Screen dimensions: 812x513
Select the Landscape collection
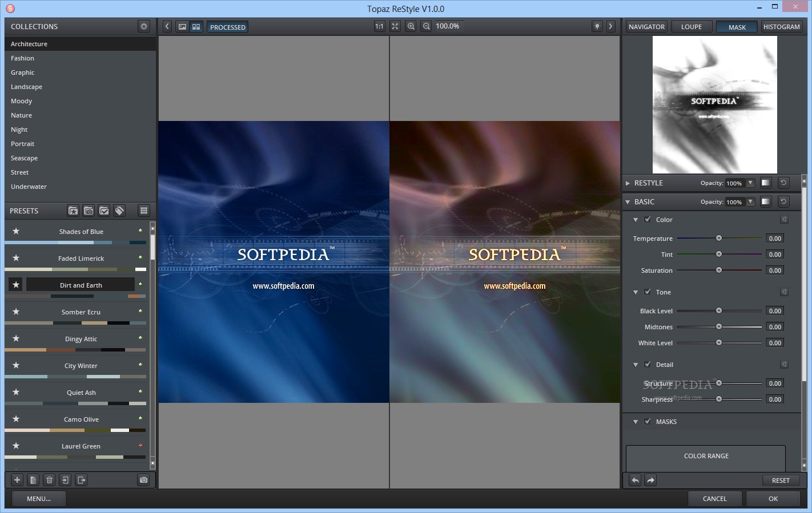pyautogui.click(x=80, y=87)
